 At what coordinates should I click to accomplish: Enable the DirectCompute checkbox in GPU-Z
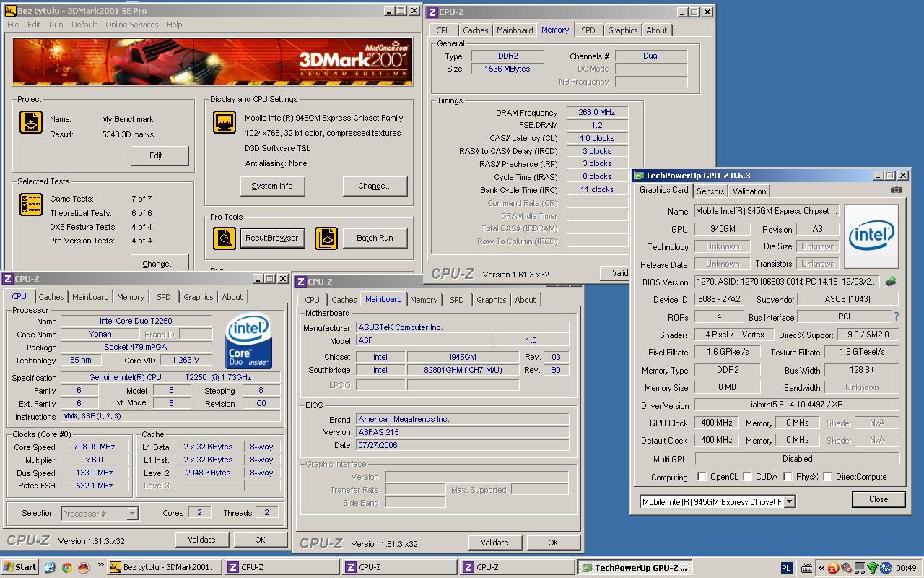click(827, 476)
